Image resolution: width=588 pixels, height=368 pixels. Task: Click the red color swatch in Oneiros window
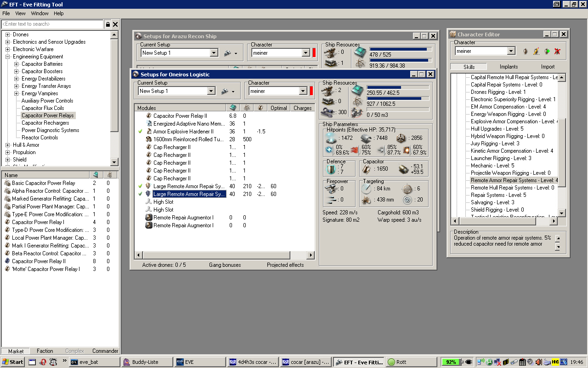point(311,91)
